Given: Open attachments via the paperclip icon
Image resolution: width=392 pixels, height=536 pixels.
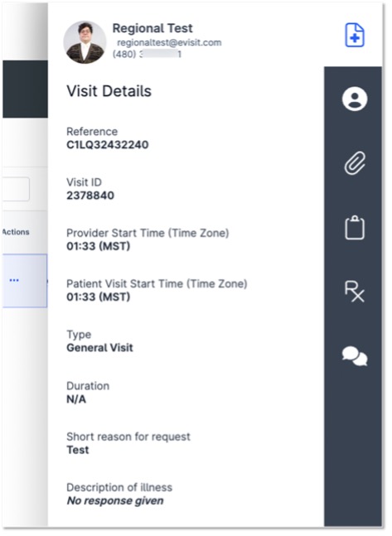Looking at the screenshot, I should click(355, 163).
